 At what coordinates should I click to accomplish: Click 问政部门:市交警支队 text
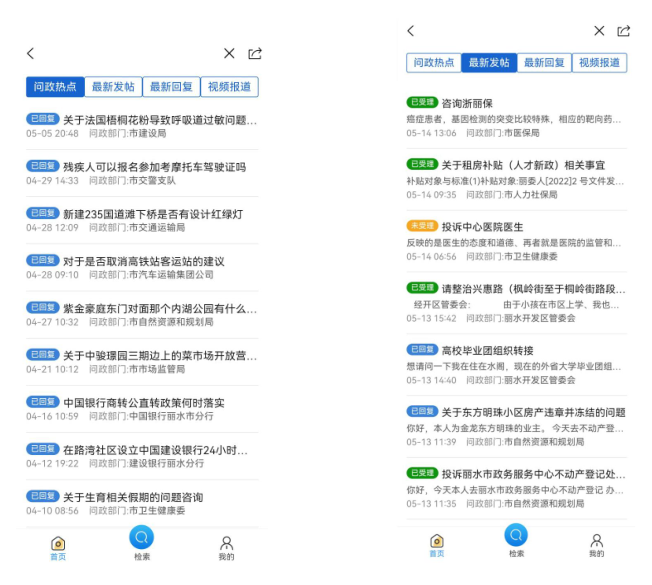132,180
